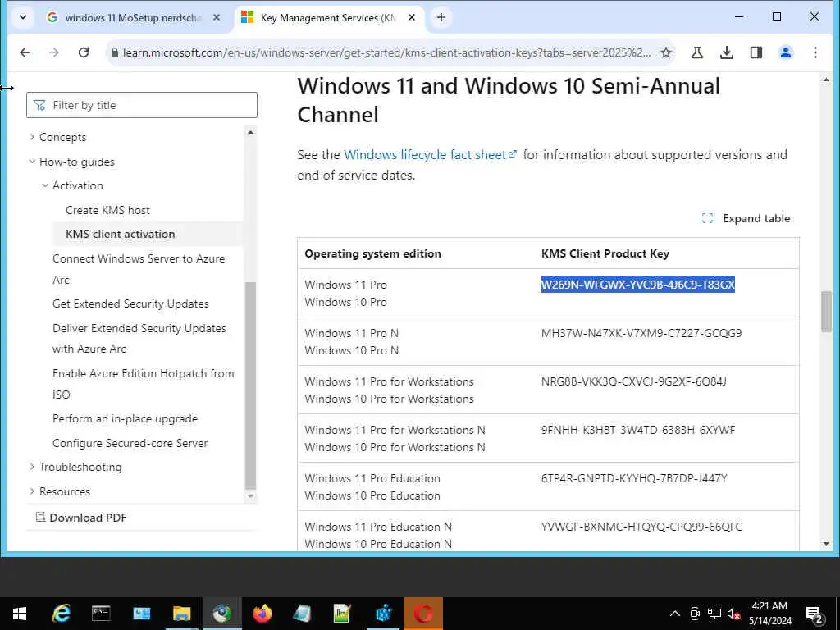Click Windows 11 Pro N cell text
Image resolution: width=840 pixels, height=630 pixels.
click(x=351, y=333)
